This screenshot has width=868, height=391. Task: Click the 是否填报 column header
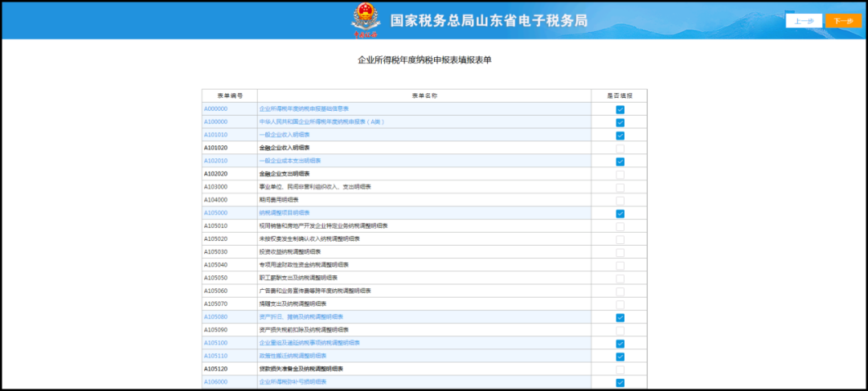(620, 96)
